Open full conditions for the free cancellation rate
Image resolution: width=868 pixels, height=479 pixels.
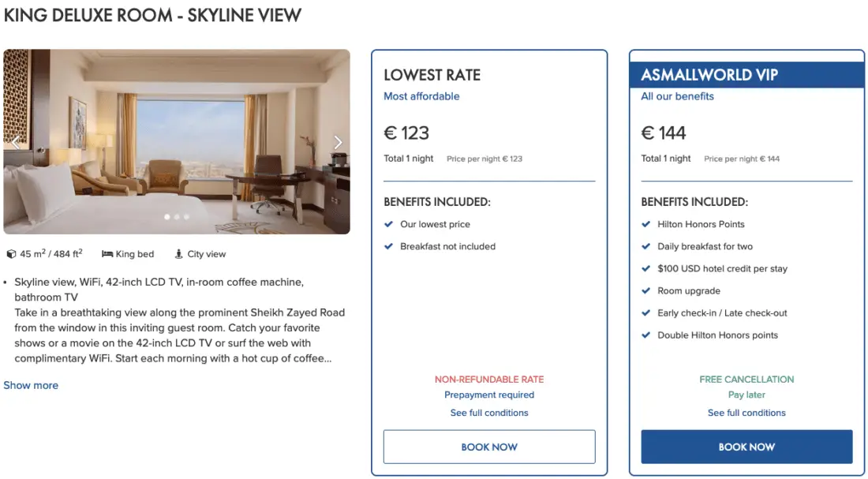coord(746,413)
